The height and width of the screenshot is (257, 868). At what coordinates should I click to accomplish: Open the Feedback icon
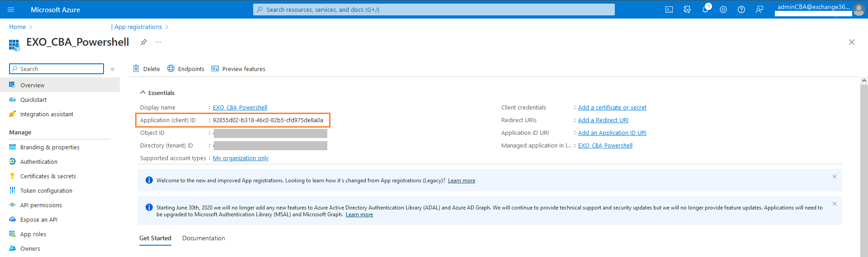click(x=759, y=10)
